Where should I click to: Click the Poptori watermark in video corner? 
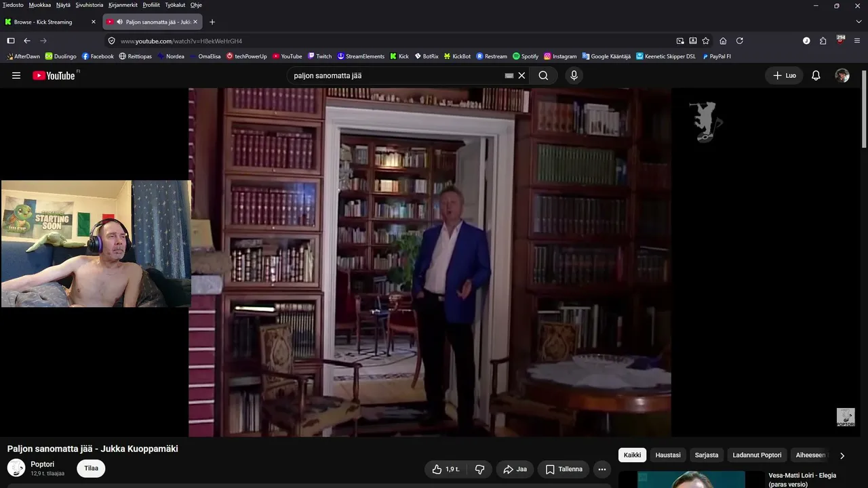point(846,417)
